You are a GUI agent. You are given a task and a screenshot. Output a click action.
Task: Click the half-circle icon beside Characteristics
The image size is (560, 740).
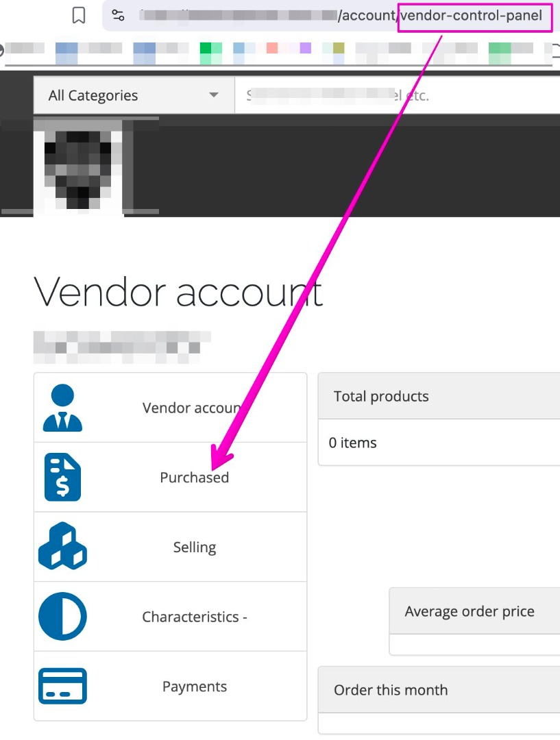(62, 616)
